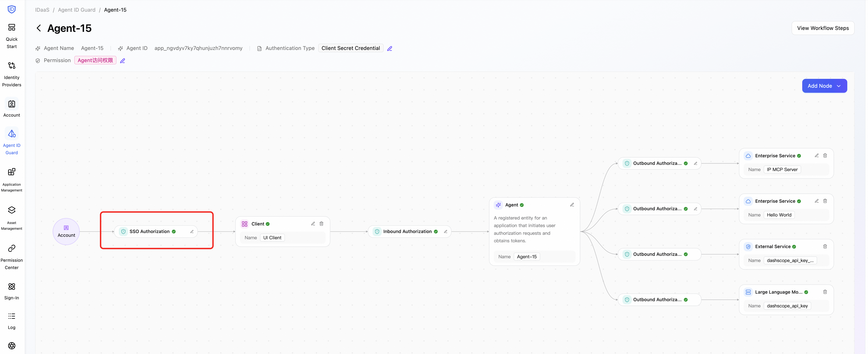This screenshot has width=868, height=354.
Task: Click the UI Client name value
Action: tap(272, 238)
